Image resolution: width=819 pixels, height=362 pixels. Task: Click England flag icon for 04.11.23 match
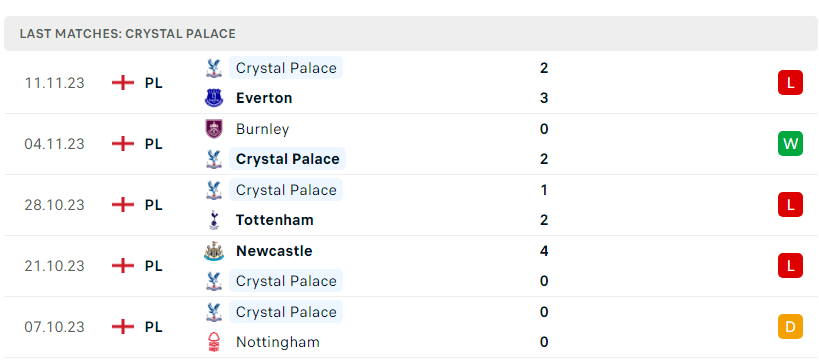pos(123,144)
